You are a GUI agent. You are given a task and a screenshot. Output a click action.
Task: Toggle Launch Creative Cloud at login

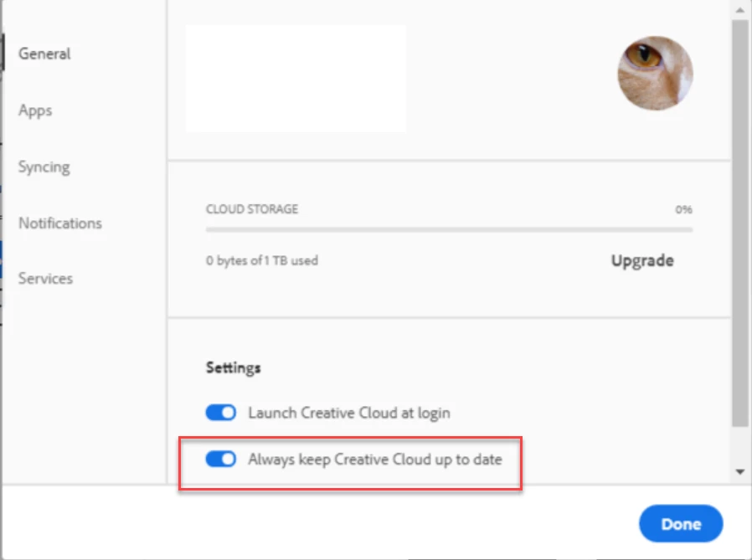point(220,413)
